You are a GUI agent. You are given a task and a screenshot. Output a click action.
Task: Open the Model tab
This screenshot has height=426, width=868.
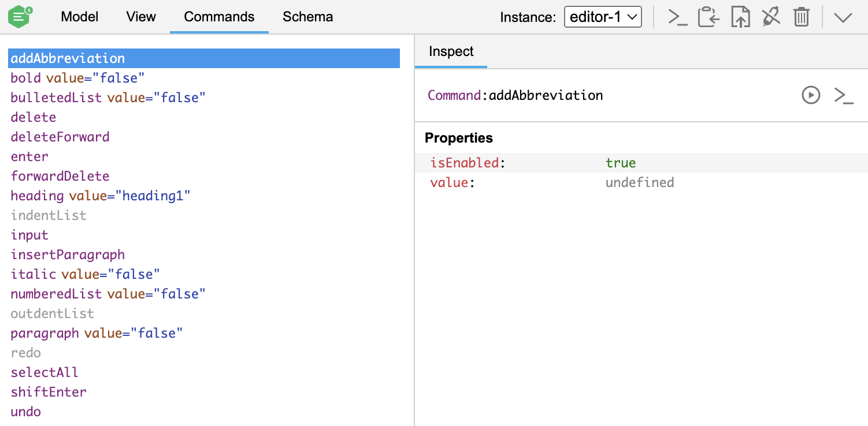(x=79, y=17)
